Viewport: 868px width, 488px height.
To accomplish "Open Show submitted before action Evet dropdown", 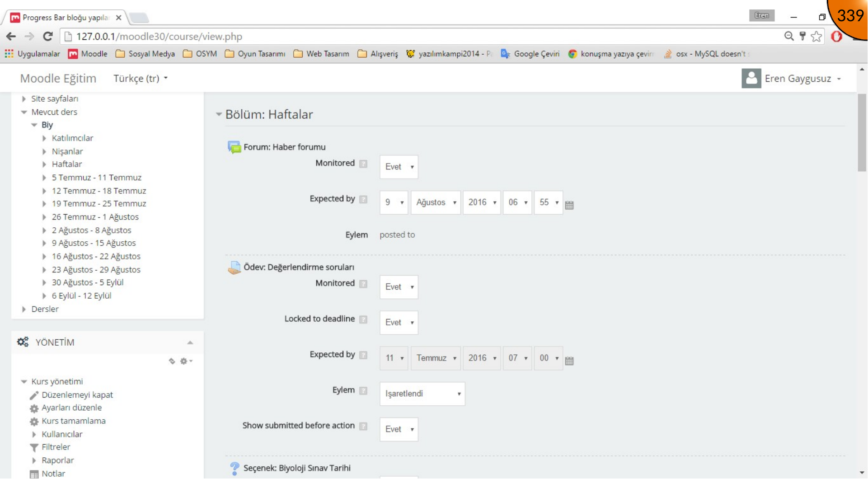I will click(399, 429).
